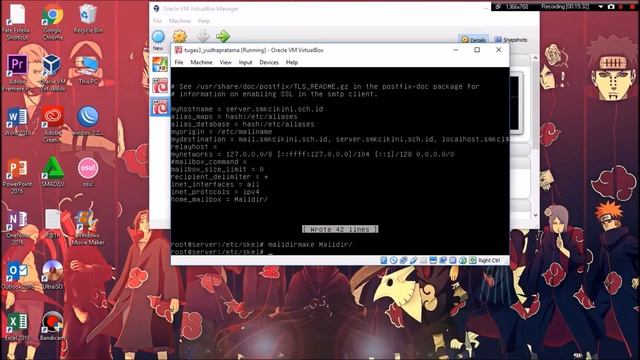The width and height of the screenshot is (640, 360).
Task: Select the osu! desktop icon
Action: [87, 172]
